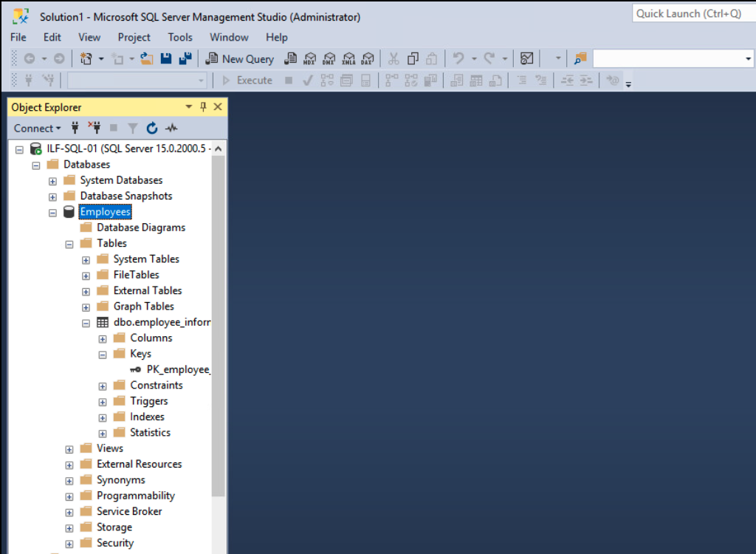
Task: Toggle the Object Explorer auto-hide pin
Action: (x=204, y=107)
